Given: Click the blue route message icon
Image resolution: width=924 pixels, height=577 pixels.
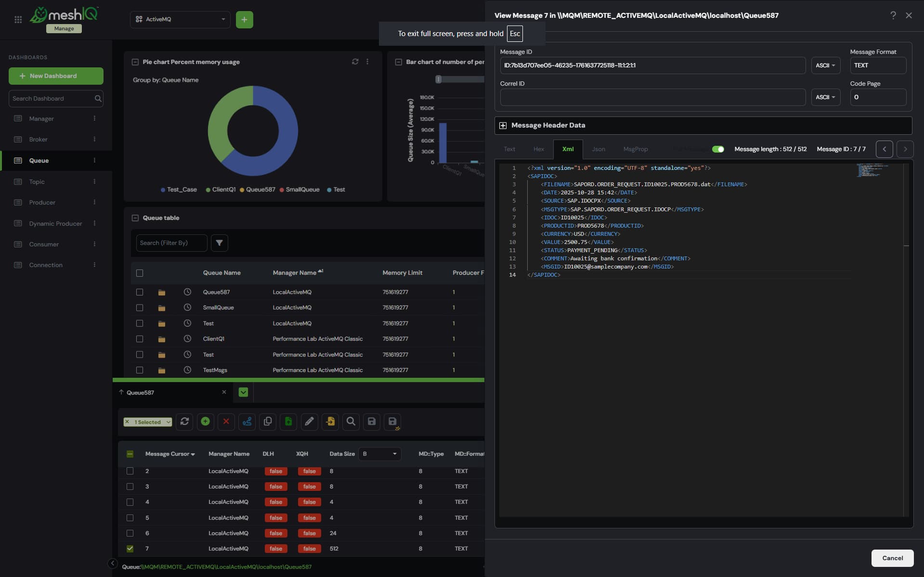Looking at the screenshot, I should pos(247,422).
